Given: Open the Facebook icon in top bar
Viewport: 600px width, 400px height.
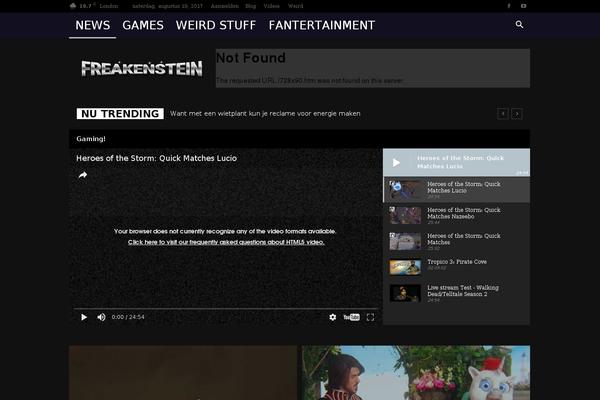Looking at the screenshot, I should point(509,6).
